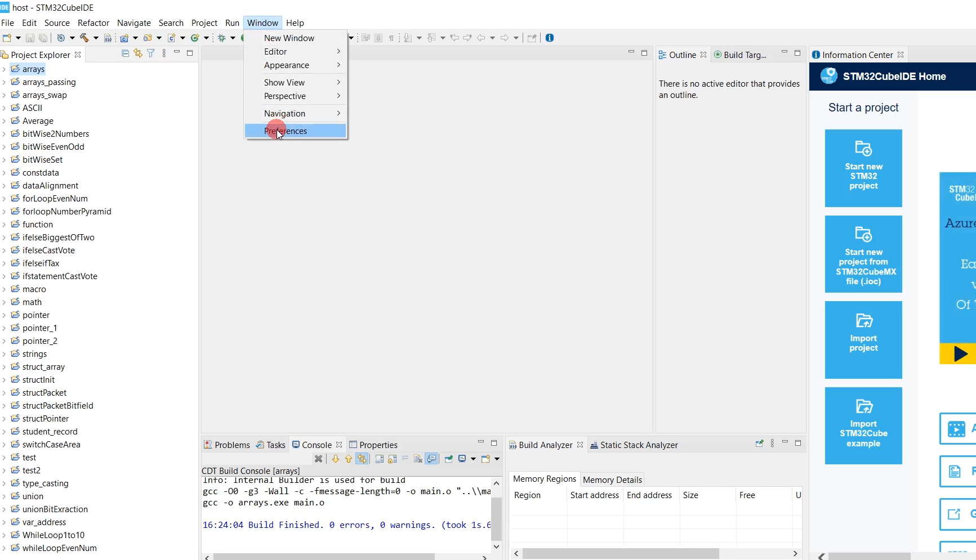Click the console Clear Console icon
This screenshot has height=560, width=976.
(418, 459)
